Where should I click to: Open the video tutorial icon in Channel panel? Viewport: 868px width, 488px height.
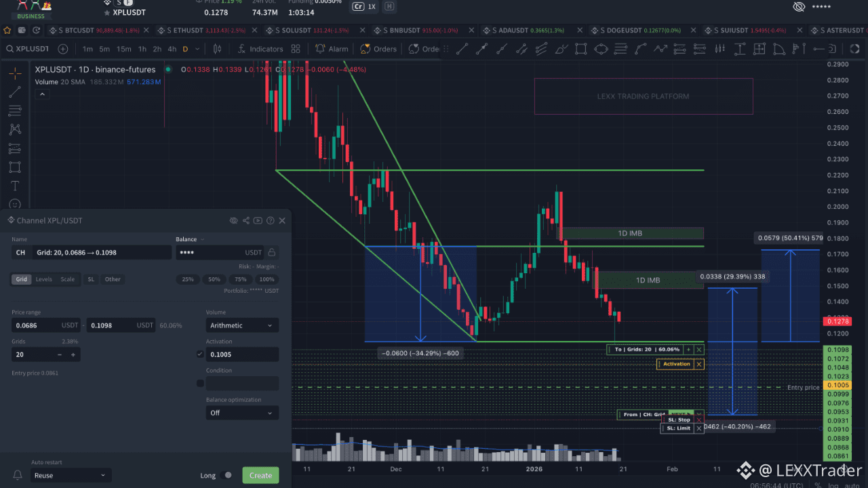pos(258,220)
